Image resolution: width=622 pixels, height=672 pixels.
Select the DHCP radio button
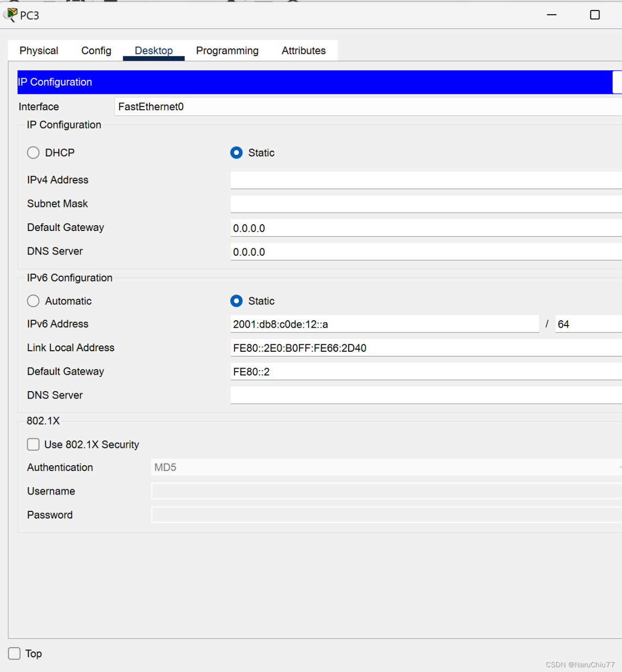tap(34, 153)
